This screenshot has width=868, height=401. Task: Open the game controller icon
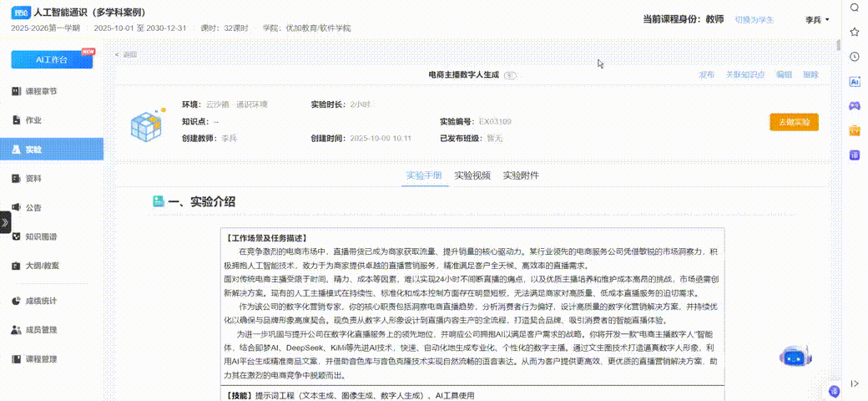[855, 106]
